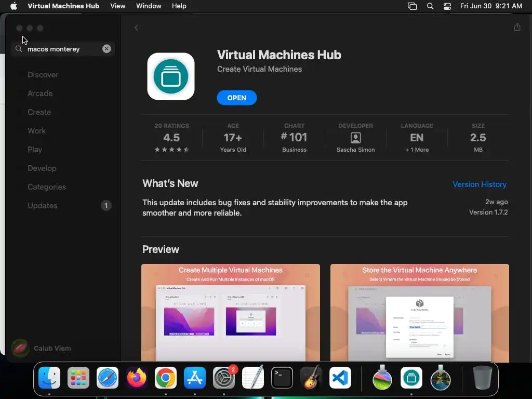The image size is (532, 399).
Task: Open TextEdit from the Dock
Action: pos(253,378)
